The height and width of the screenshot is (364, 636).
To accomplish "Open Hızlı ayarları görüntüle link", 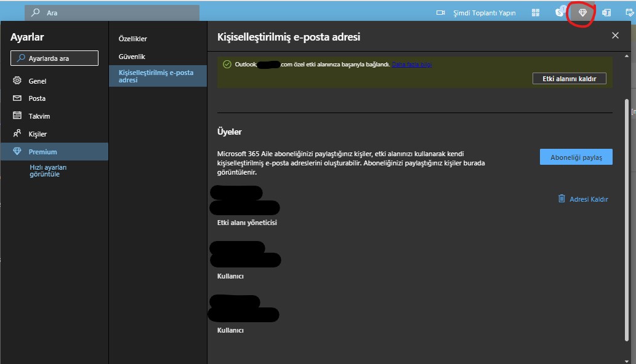I will 48,170.
